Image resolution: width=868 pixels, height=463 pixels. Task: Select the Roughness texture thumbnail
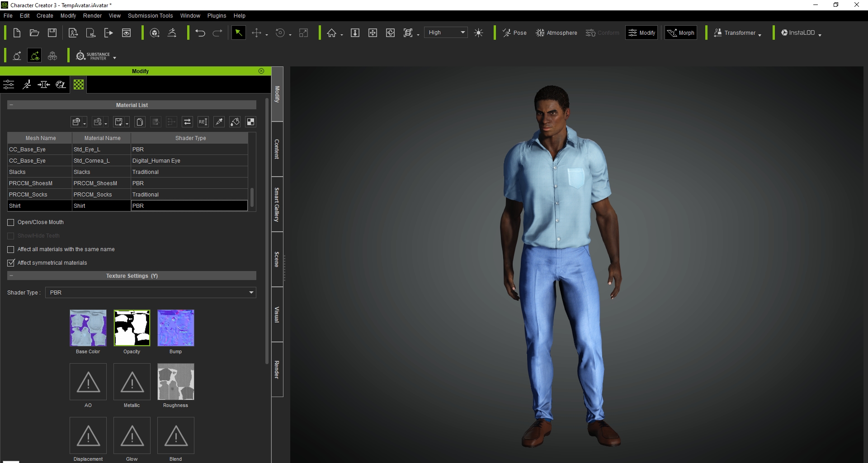[176, 382]
